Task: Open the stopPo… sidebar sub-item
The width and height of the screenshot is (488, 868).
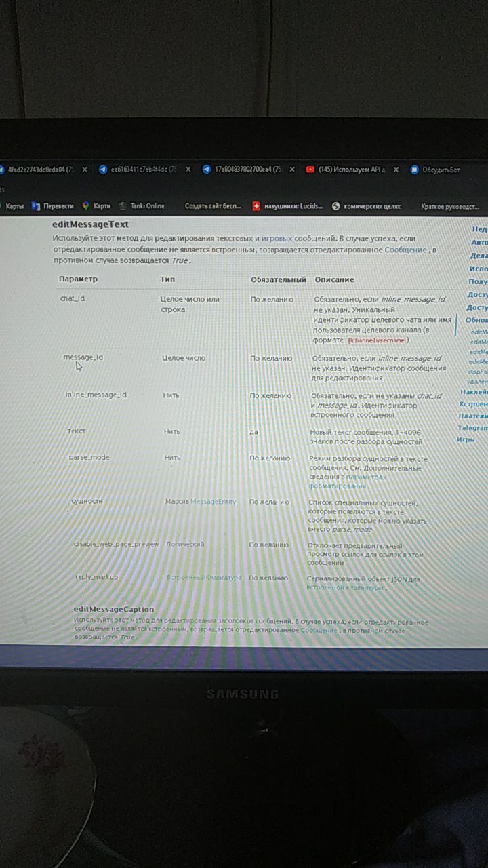Action: (477, 372)
